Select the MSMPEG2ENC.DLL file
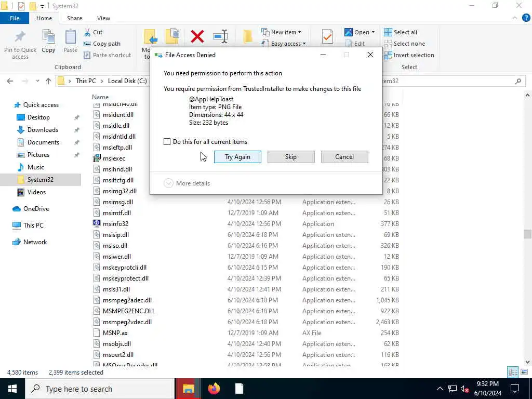This screenshot has width=532, height=399. pos(129,311)
